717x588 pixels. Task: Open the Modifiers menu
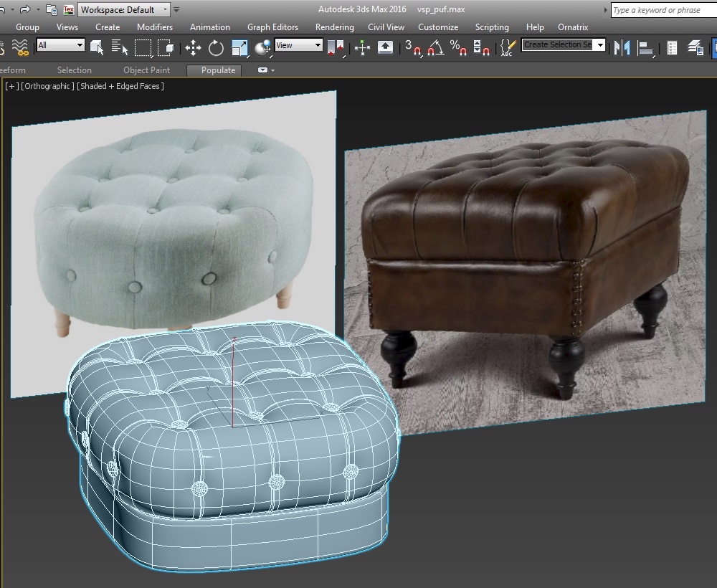coord(155,27)
